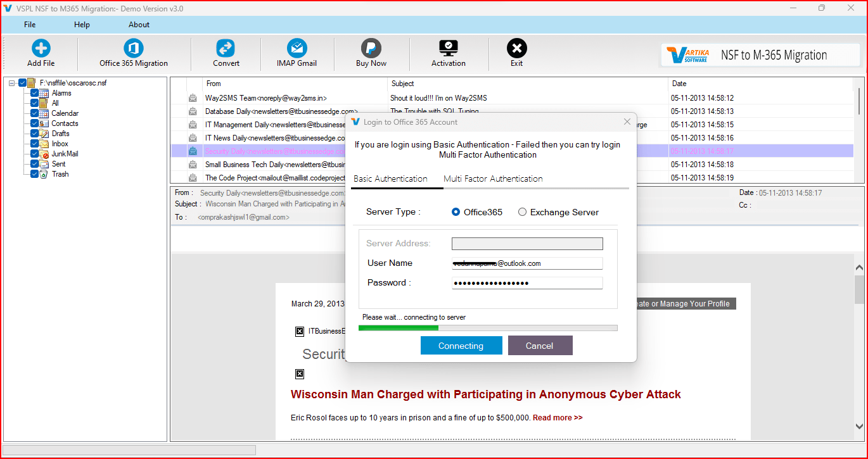This screenshot has height=459, width=868.
Task: Click the nsf file icon for oscarosc.nsf
Action: [32, 83]
